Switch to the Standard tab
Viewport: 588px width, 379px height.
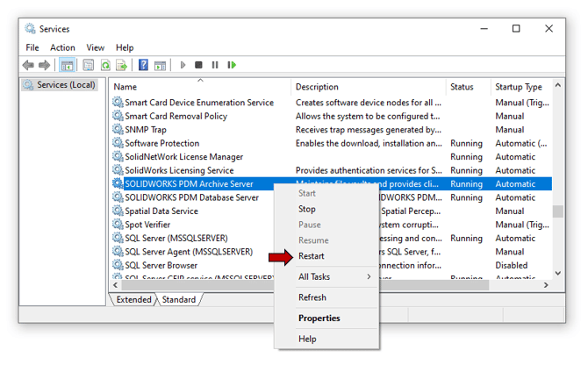(x=179, y=299)
